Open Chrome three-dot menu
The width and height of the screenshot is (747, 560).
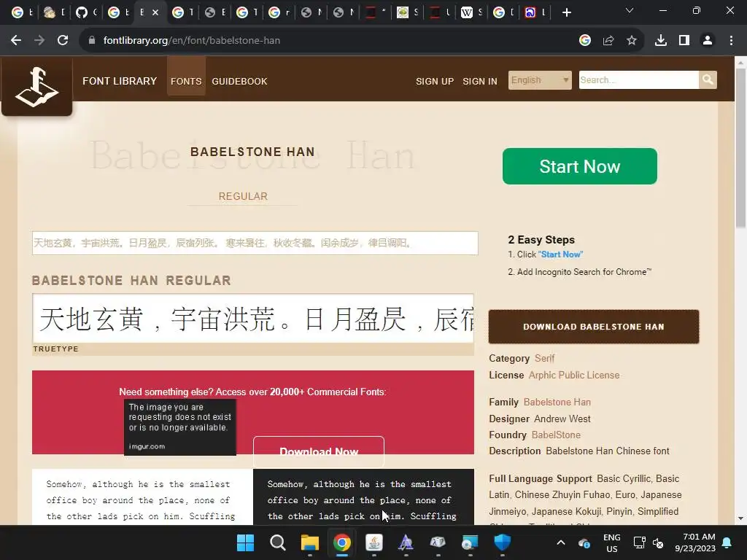click(x=731, y=41)
